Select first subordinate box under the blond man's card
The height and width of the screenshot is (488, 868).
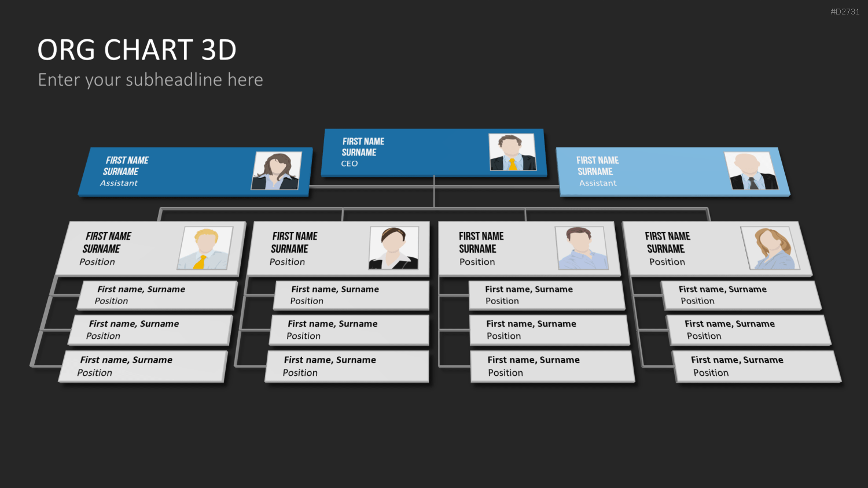coord(157,295)
